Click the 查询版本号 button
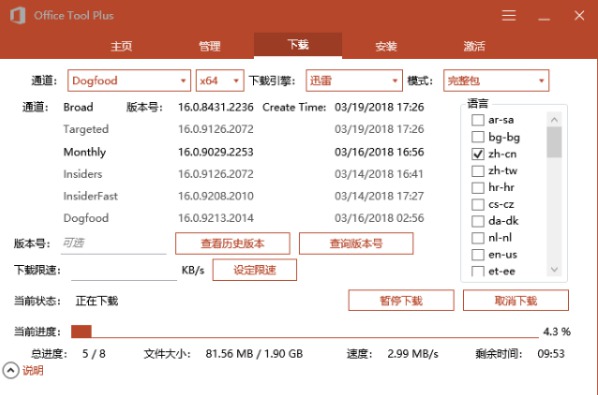The width and height of the screenshot is (598, 395). point(356,243)
